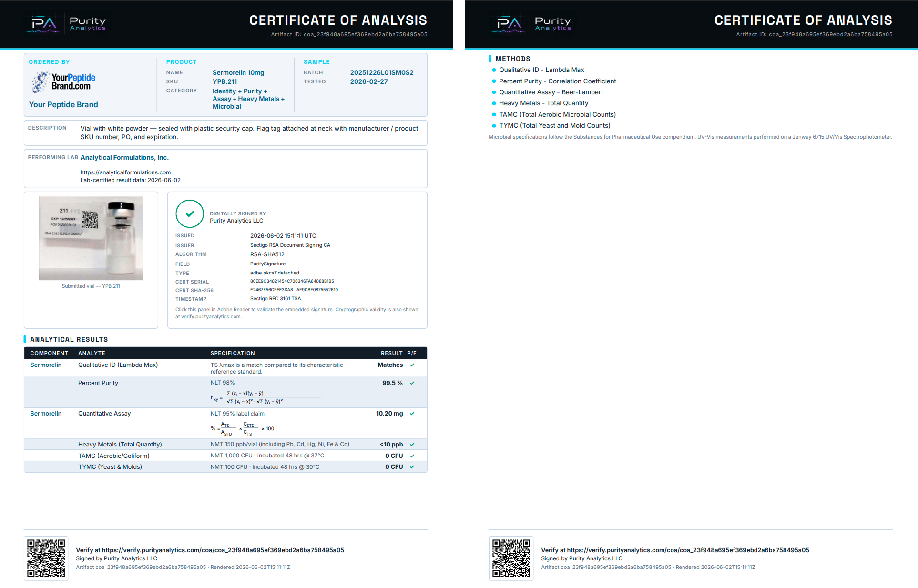
Task: Click the YourPeptideBrand.com logo
Action: coord(63,82)
